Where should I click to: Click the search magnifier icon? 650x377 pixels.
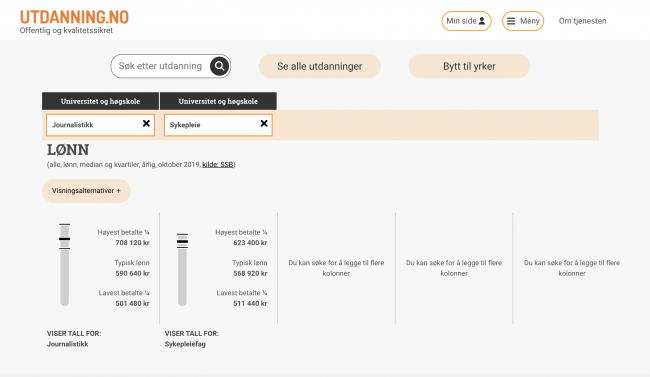tap(219, 66)
